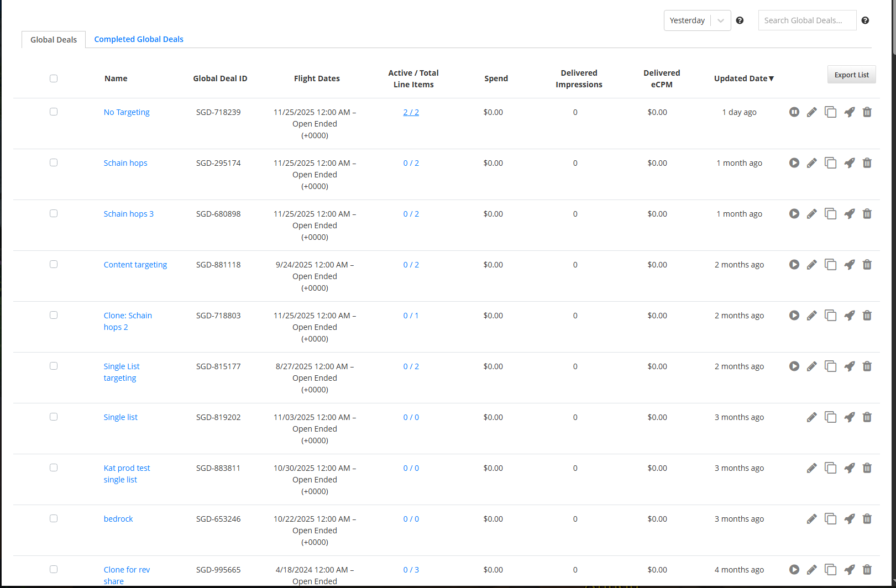The height and width of the screenshot is (588, 896).
Task: Check the box for No Targeting row
Action: (x=54, y=112)
